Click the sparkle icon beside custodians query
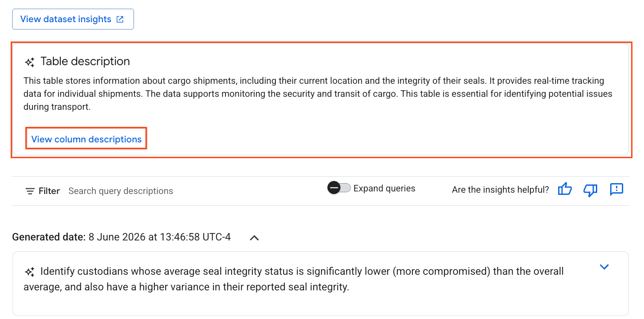 [x=29, y=272]
